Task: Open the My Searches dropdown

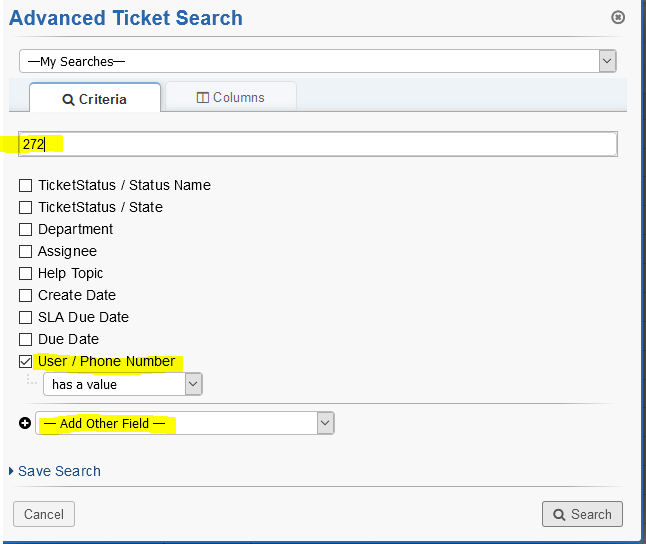Action: click(317, 61)
